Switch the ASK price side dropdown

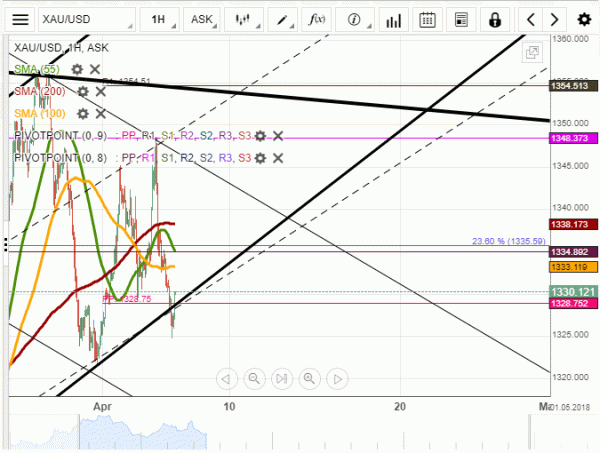pyautogui.click(x=202, y=19)
